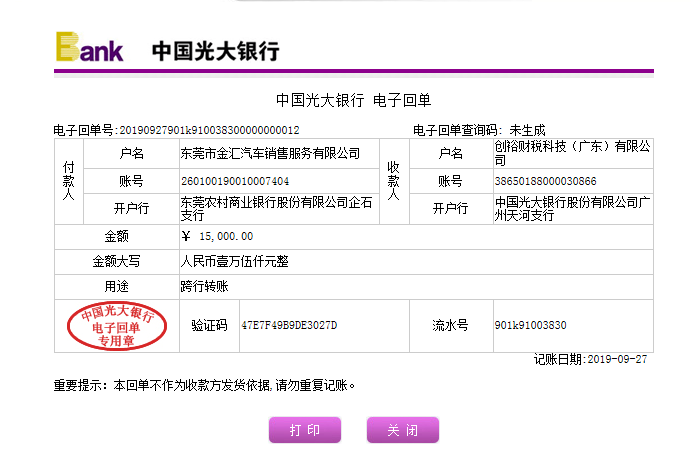The width and height of the screenshot is (691, 460).
Task: Click the 金额 label cell
Action: [117, 237]
